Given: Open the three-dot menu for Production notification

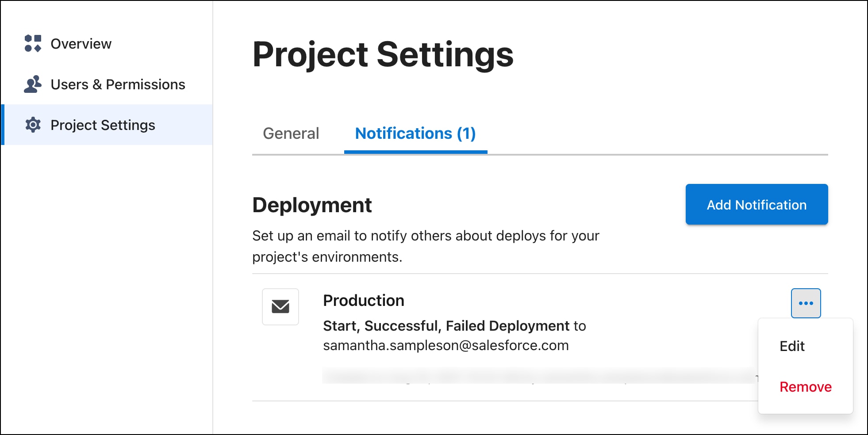Looking at the screenshot, I should pyautogui.click(x=806, y=303).
